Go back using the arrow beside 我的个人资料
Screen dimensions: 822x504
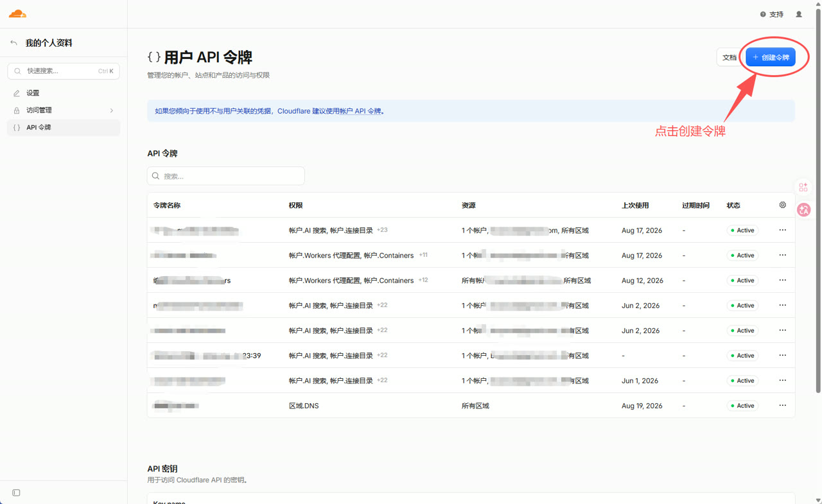[x=13, y=43]
